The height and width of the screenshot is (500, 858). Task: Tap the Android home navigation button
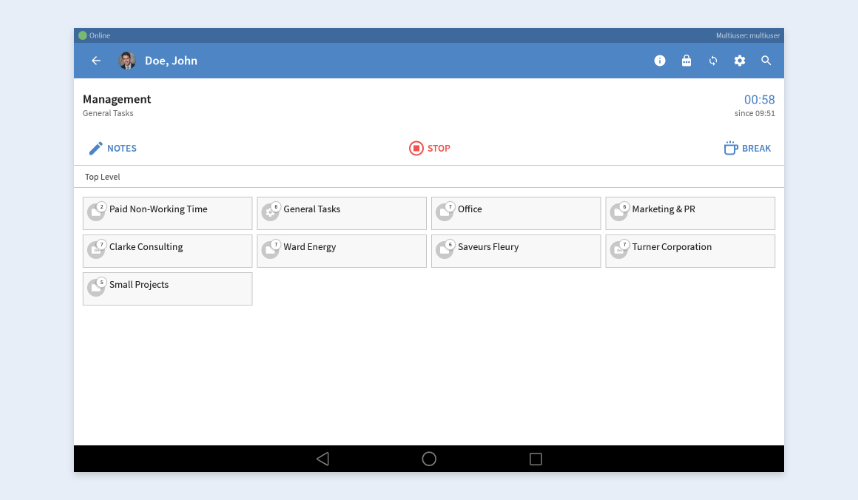(x=429, y=458)
